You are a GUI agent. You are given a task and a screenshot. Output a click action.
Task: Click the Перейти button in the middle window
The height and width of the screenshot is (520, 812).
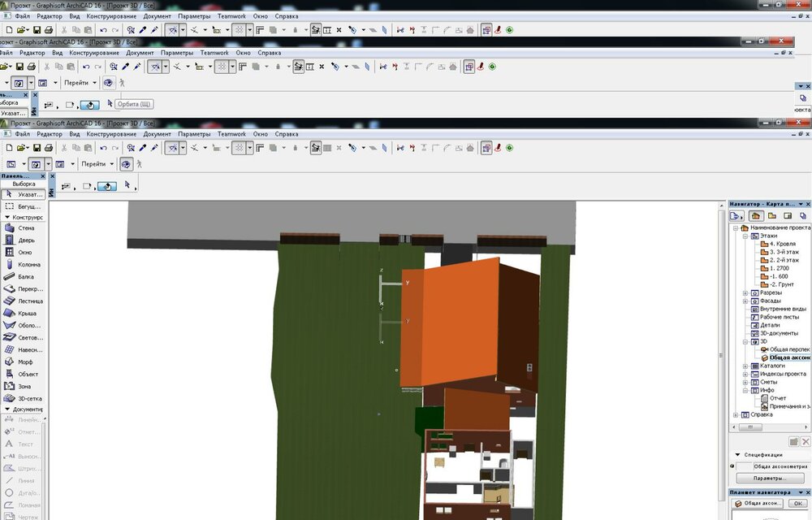pyautogui.click(x=76, y=83)
